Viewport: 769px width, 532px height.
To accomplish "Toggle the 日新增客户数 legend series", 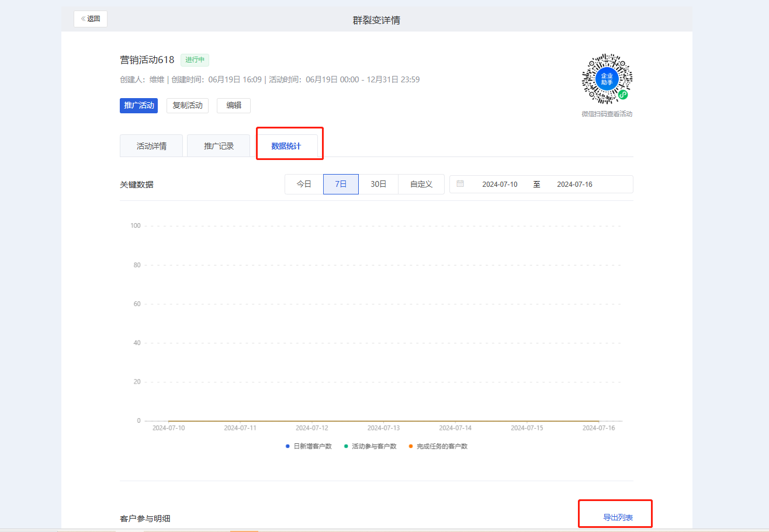I will coord(309,446).
